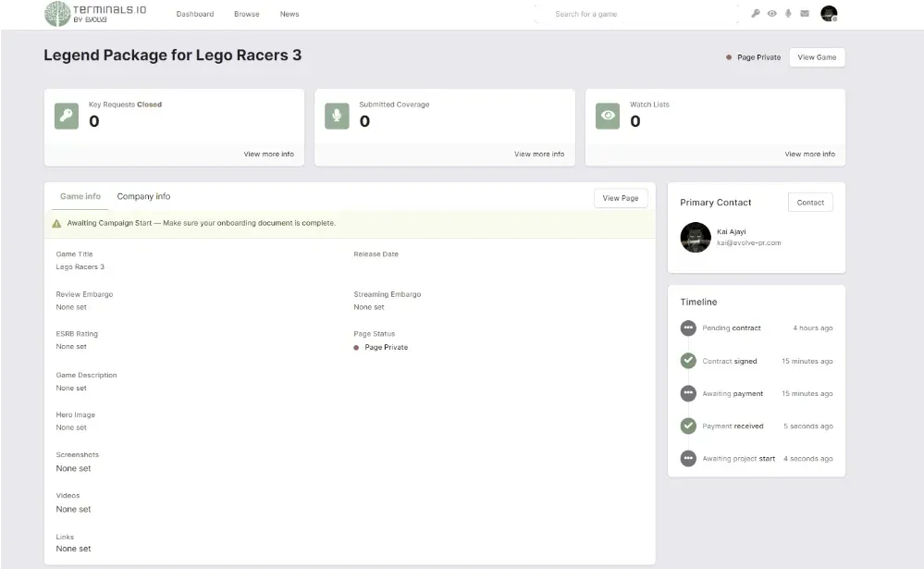Open key requests icon in header

click(756, 14)
